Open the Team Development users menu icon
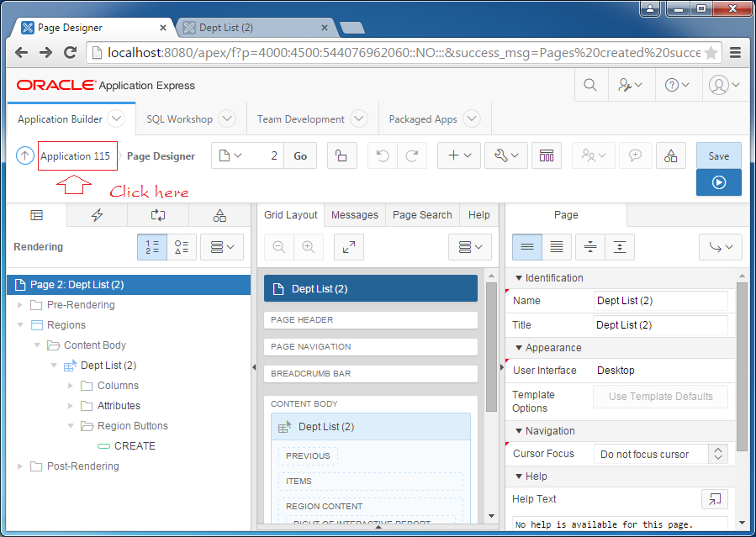Viewport: 756px width, 537px height. [593, 155]
